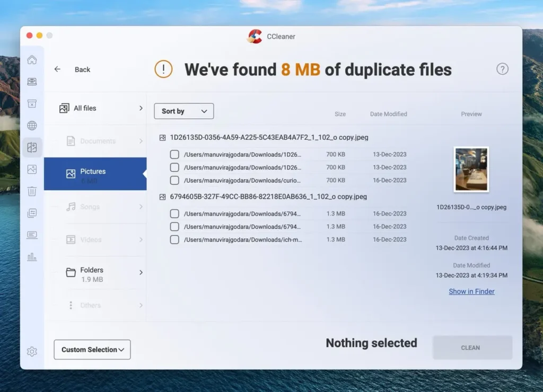
Task: Open the trash bin sidebar icon
Action: pyautogui.click(x=32, y=191)
